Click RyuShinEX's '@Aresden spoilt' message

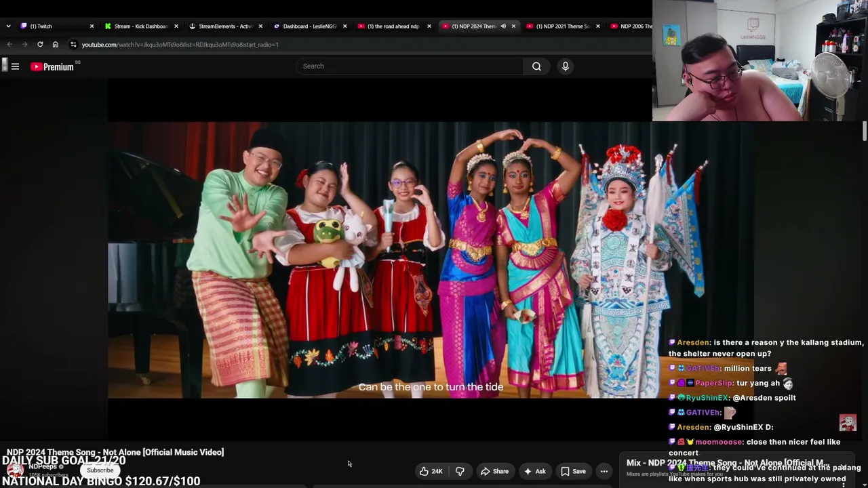[732, 398]
